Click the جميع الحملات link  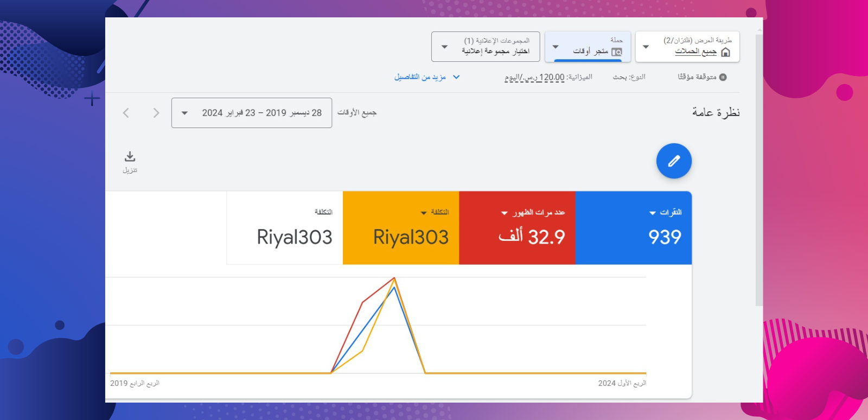[695, 52]
